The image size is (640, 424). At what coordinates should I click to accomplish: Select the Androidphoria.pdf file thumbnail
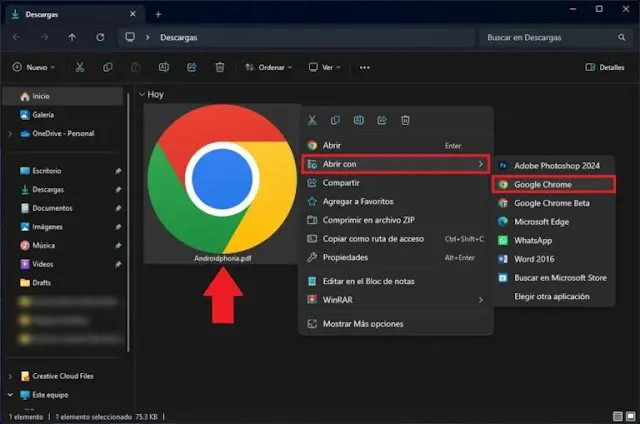[x=222, y=184]
